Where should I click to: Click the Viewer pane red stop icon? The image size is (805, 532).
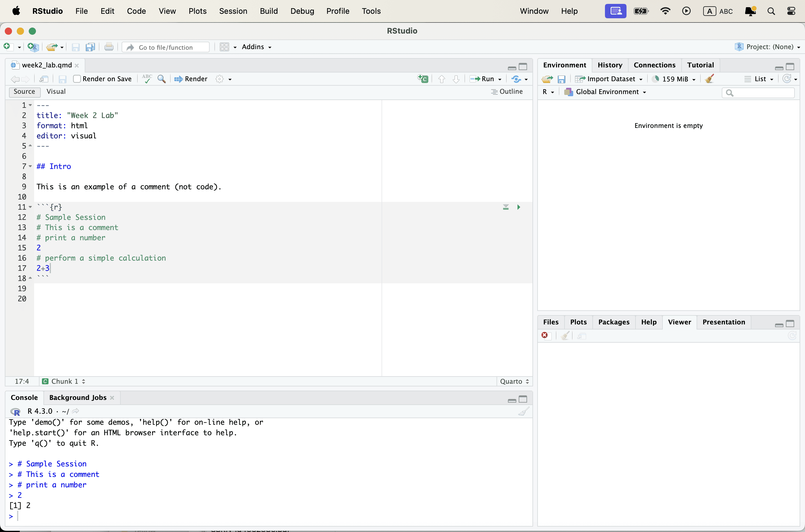[x=544, y=335]
